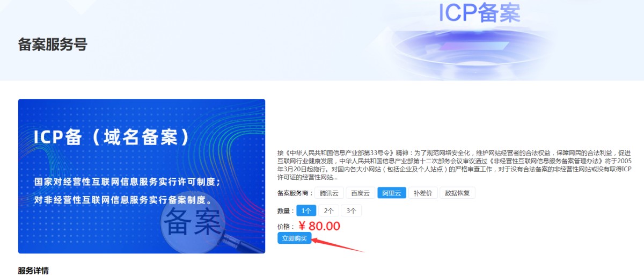Set quantity to 2个

pyautogui.click(x=329, y=210)
